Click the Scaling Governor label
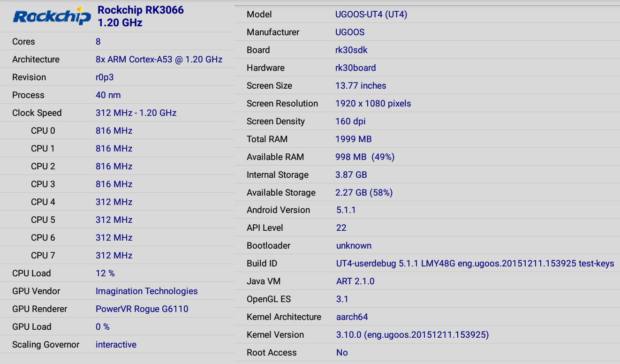 coord(46,344)
